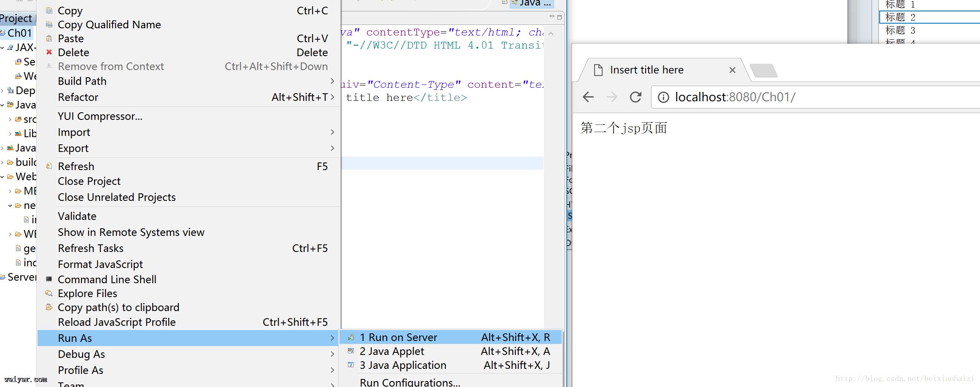Screen dimensions: 980x387
Task: Select 标题 3 style in list
Action: [x=900, y=30]
